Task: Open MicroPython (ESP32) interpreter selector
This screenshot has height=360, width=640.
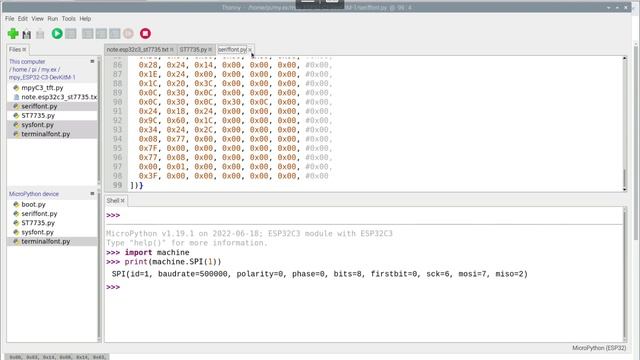Action: [599, 348]
